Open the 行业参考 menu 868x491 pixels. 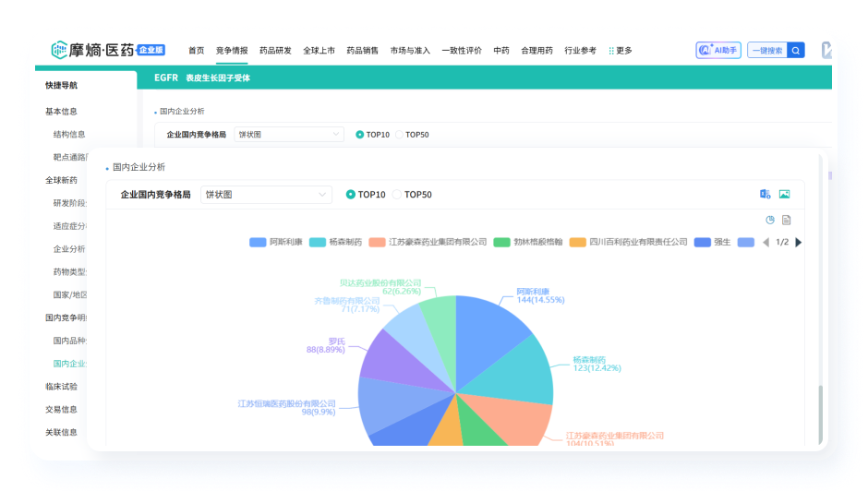[580, 51]
